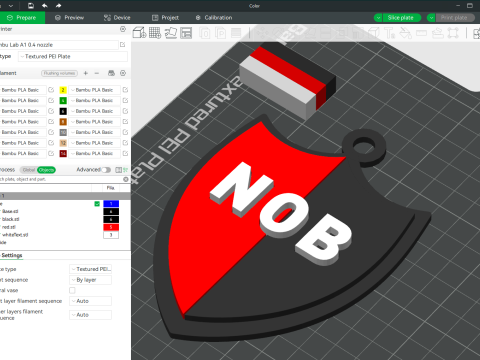Switch process scope to Objects
The image size is (480, 360).
tap(46, 170)
